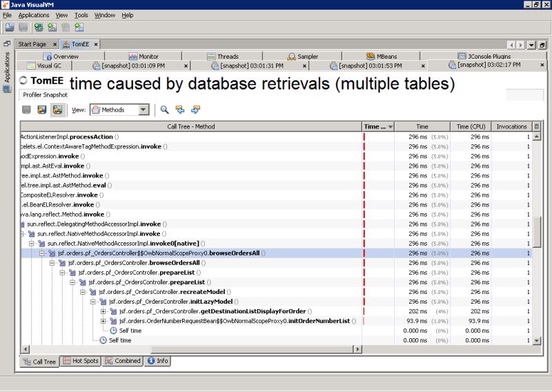The image size is (552, 392).
Task: Collapse pf_OrdersController.browseOrdersAll node
Action: 52,263
